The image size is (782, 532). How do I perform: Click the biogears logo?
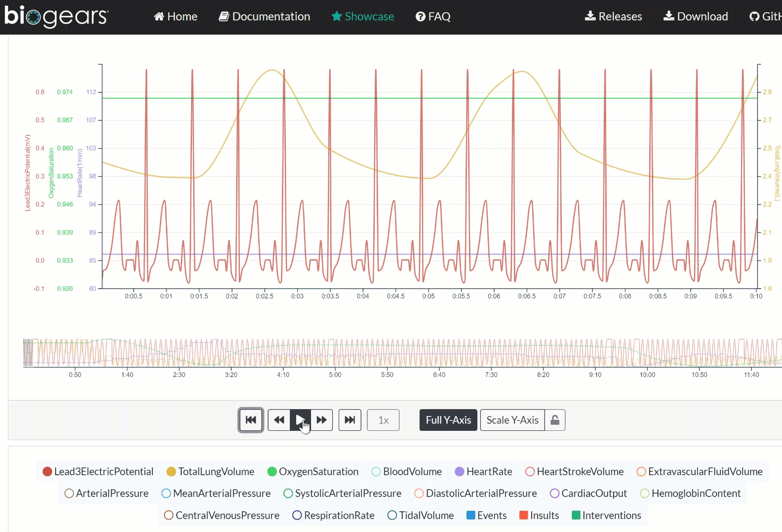56,16
